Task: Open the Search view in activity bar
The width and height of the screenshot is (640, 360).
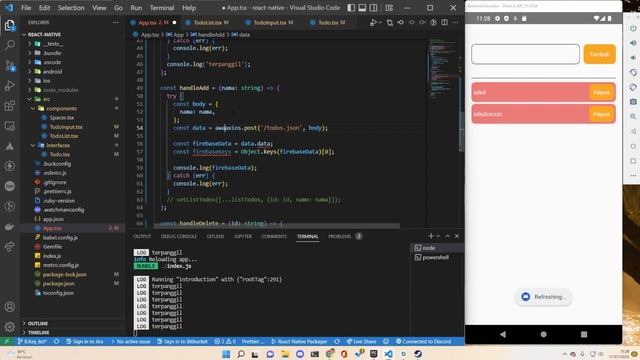Action: (x=9, y=45)
